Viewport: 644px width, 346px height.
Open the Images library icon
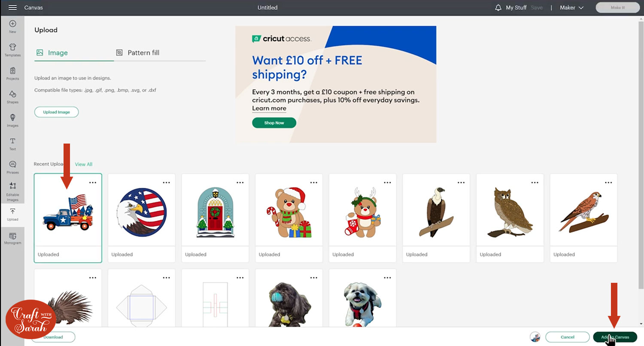[x=12, y=117]
